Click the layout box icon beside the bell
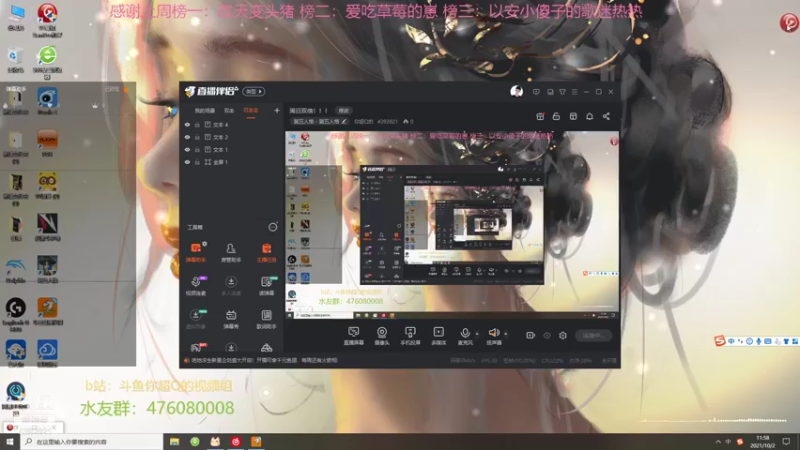The width and height of the screenshot is (800, 450). click(x=573, y=116)
